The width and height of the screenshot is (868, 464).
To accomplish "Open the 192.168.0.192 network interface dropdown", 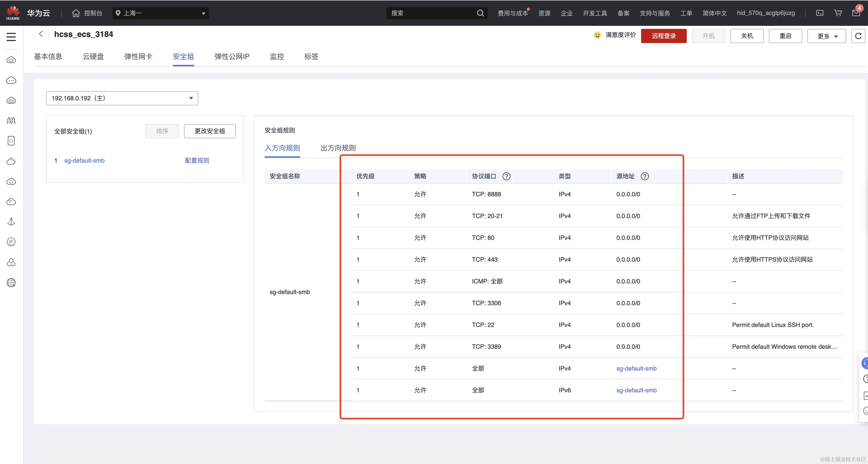I will tap(122, 98).
